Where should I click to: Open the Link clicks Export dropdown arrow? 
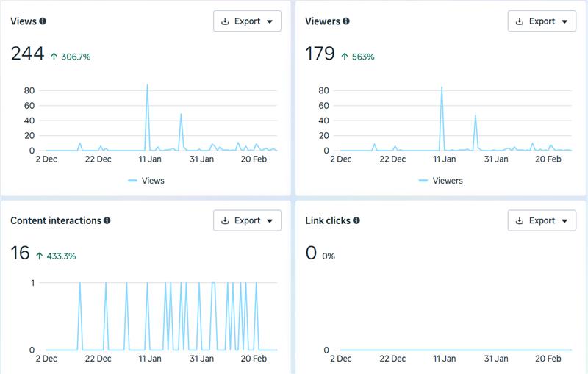click(x=564, y=221)
